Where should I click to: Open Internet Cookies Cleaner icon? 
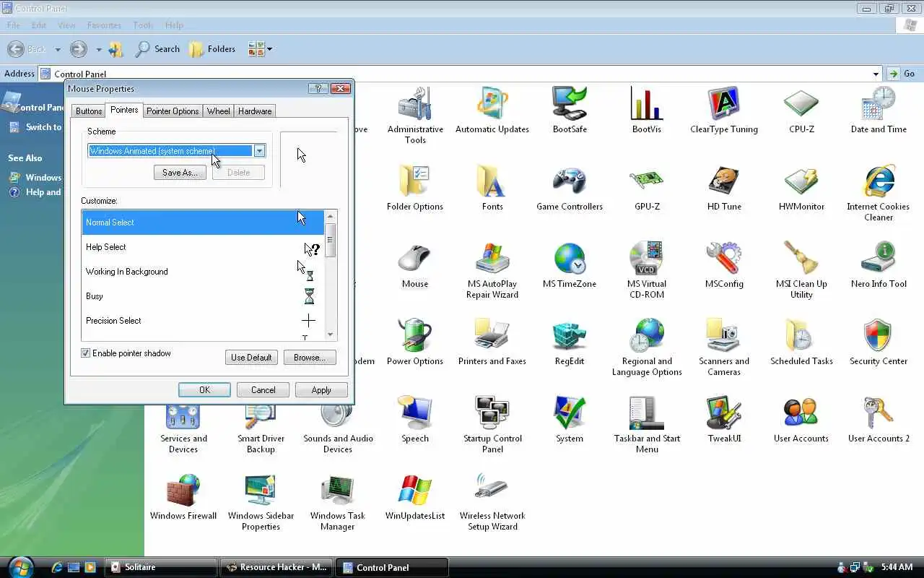pyautogui.click(x=879, y=182)
